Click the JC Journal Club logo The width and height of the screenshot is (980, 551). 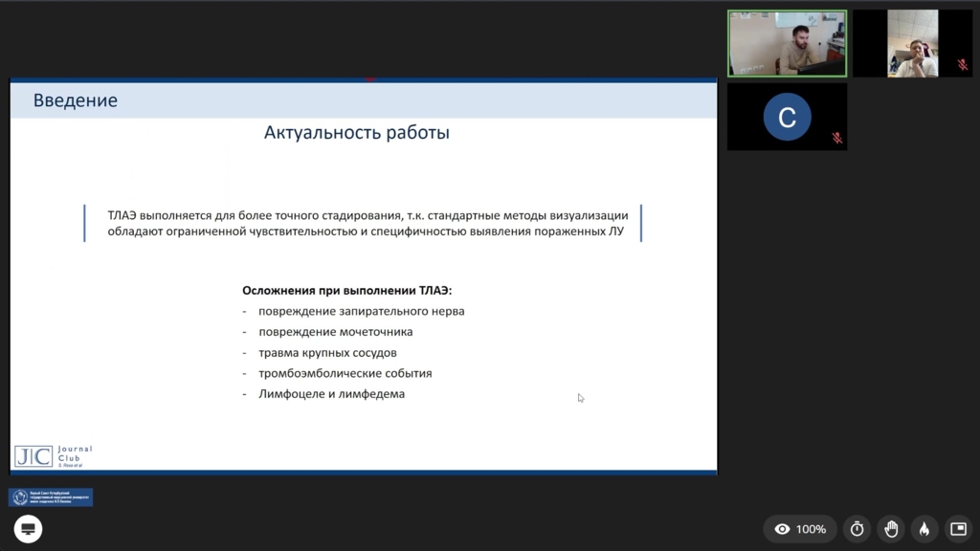point(53,455)
